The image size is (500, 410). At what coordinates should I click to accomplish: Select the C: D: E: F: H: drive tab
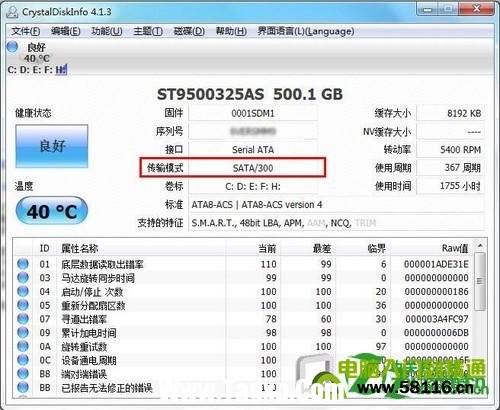click(x=37, y=70)
